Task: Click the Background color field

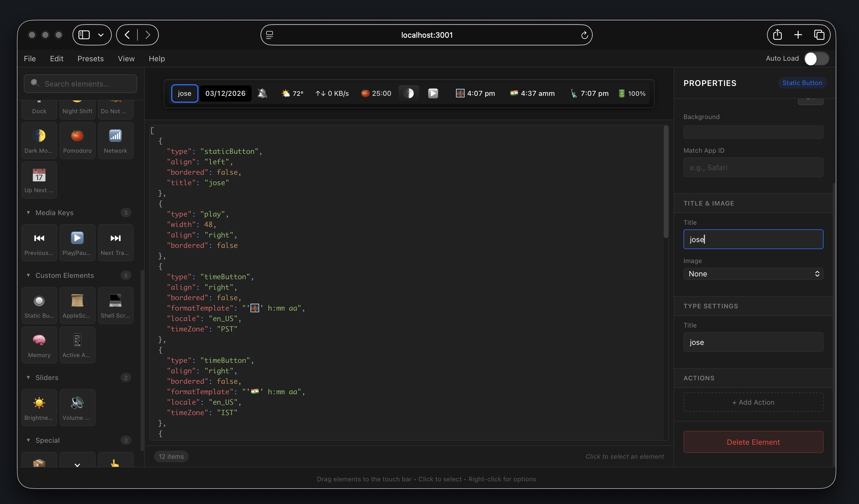Action: (753, 132)
